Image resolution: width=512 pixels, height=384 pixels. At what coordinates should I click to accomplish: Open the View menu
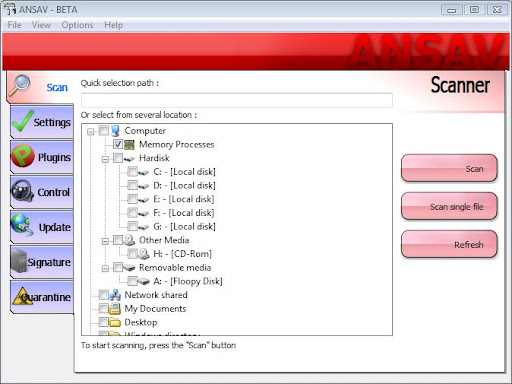click(41, 25)
